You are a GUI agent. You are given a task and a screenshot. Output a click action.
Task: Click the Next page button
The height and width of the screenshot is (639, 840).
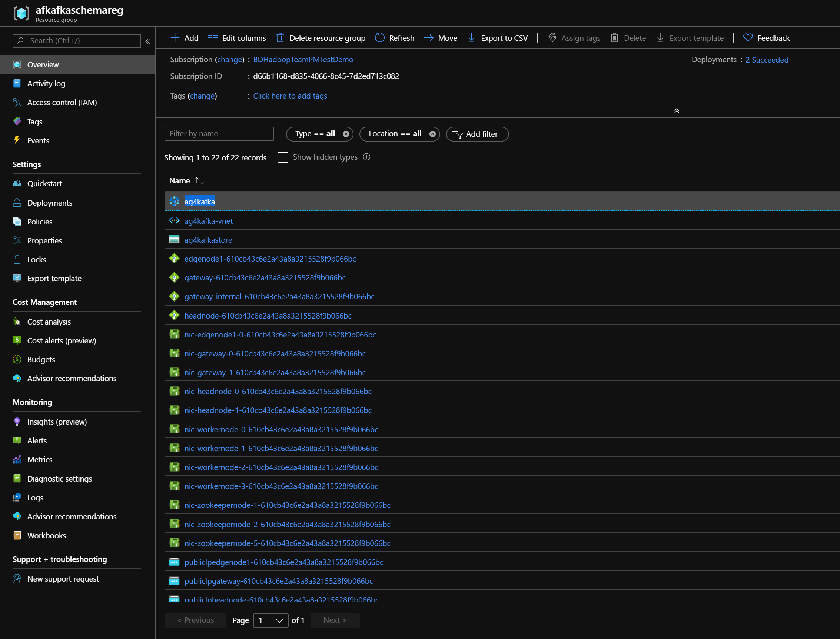click(x=335, y=620)
